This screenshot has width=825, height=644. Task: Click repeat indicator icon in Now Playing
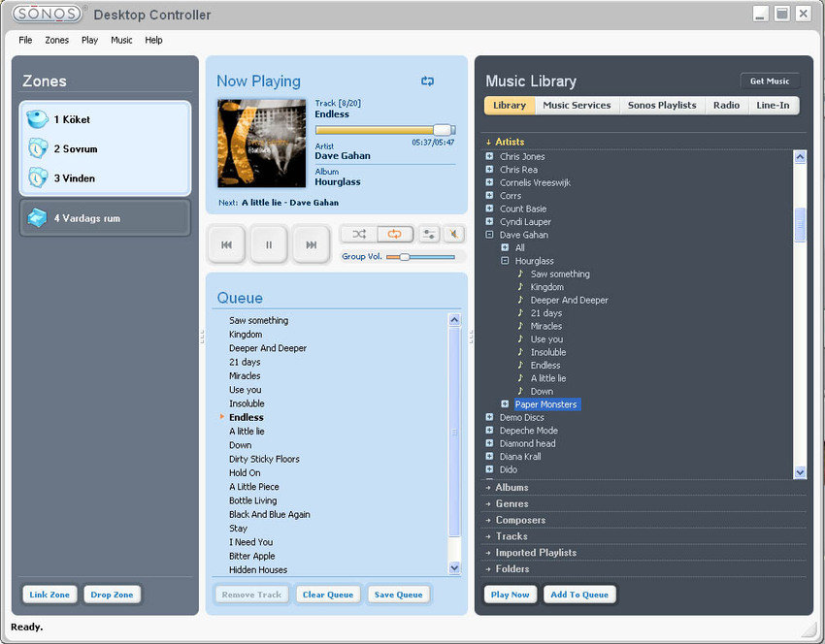(427, 80)
